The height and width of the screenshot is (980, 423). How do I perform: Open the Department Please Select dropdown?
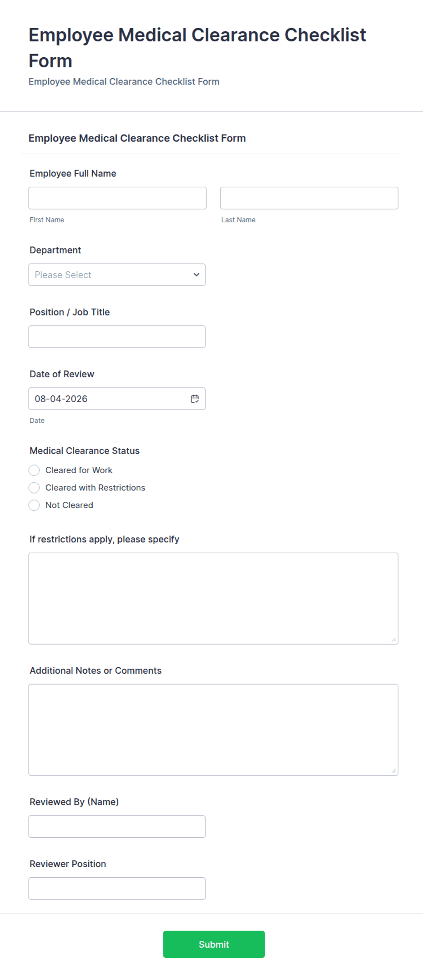coord(117,275)
